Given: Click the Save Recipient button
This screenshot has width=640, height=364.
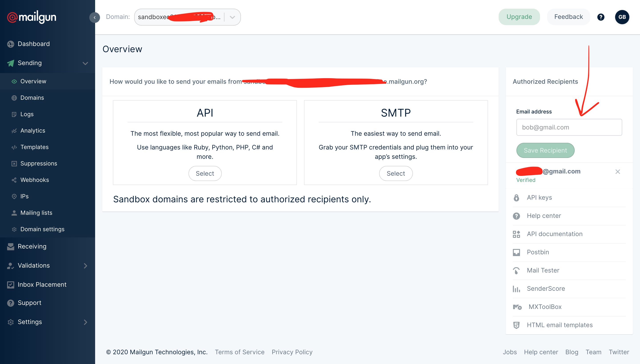Looking at the screenshot, I should [x=545, y=151].
